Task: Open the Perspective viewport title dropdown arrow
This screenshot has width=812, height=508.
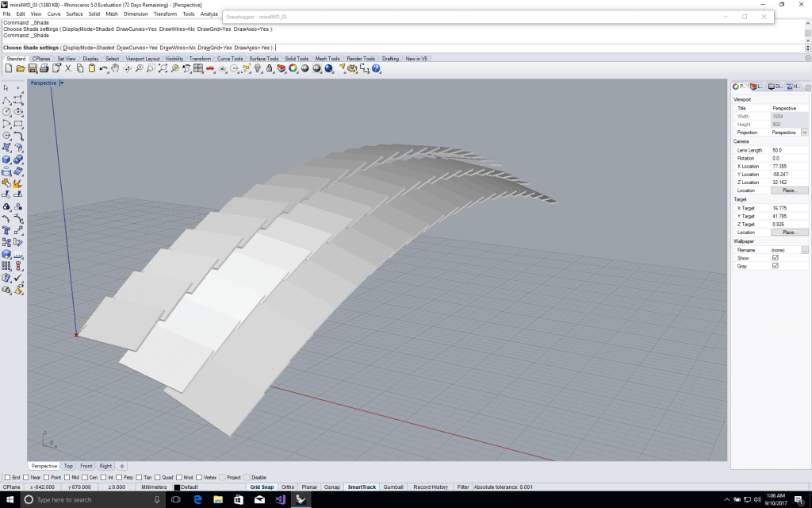Action: tap(62, 83)
